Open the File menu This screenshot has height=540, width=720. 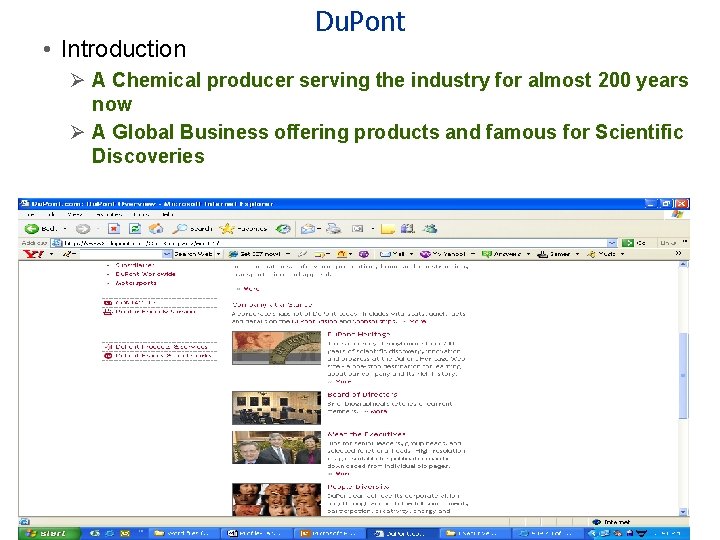coord(31,214)
